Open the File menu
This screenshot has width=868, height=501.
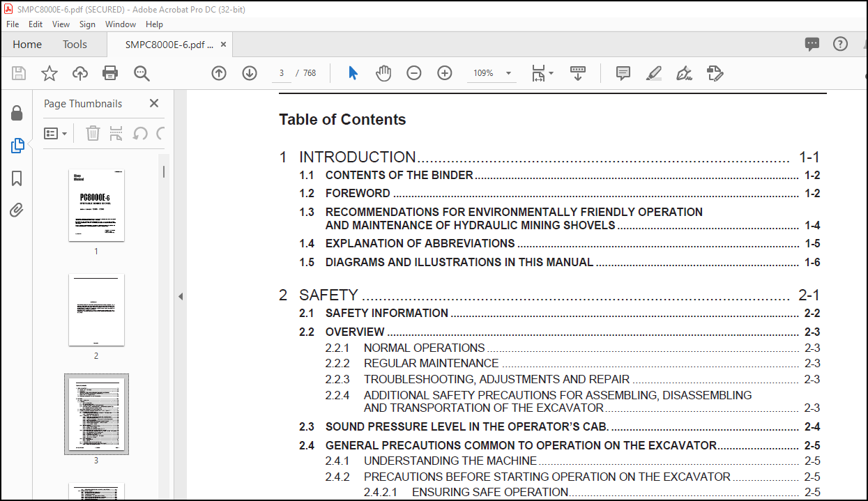click(x=13, y=24)
